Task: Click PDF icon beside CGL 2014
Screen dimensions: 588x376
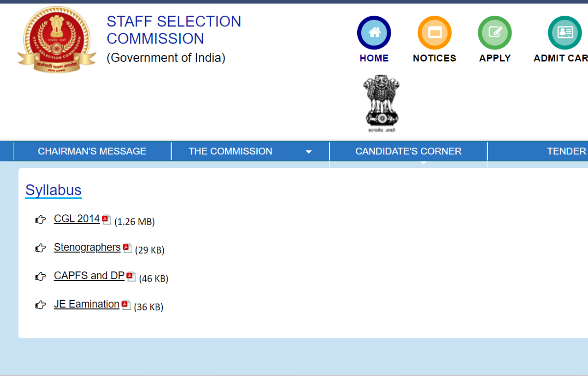Action: coord(106,220)
